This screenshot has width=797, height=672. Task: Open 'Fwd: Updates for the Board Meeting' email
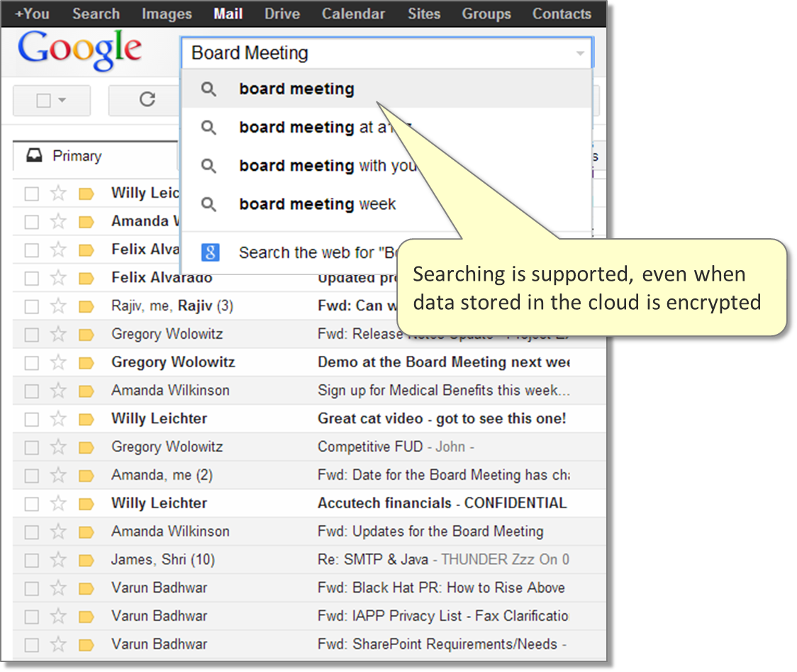tap(430, 531)
